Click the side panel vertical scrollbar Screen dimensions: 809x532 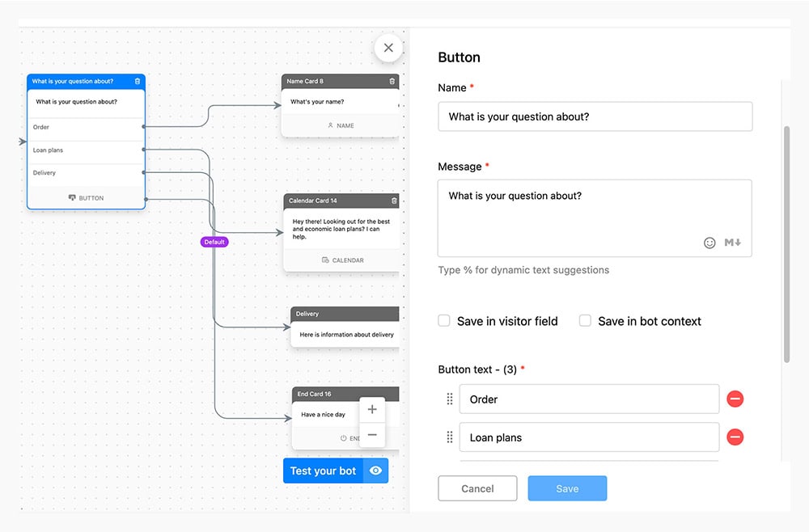tap(787, 244)
